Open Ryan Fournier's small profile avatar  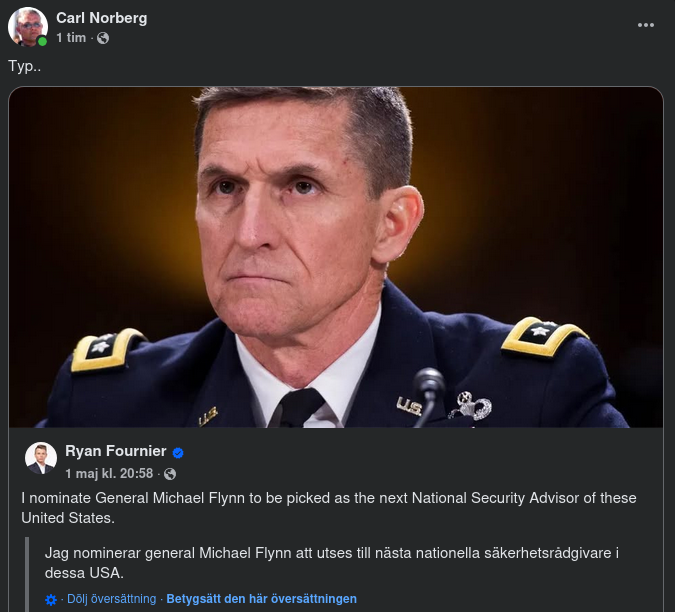tap(41, 458)
